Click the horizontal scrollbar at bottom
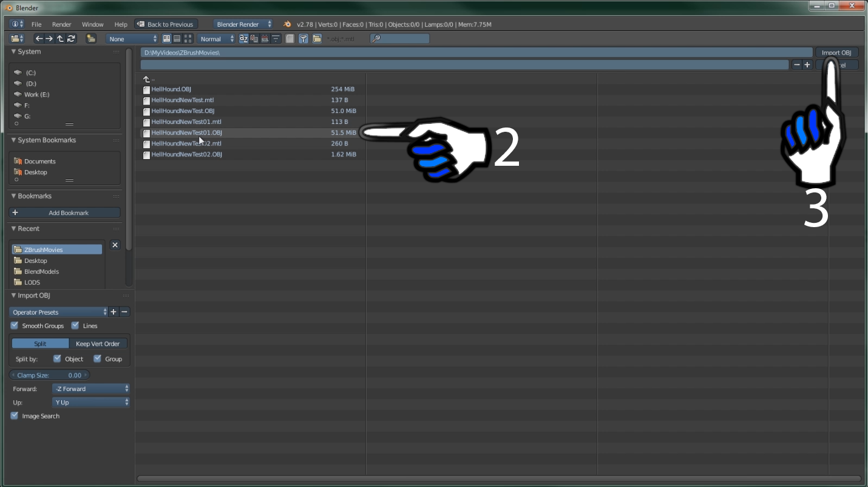The width and height of the screenshot is (868, 487). click(499, 478)
